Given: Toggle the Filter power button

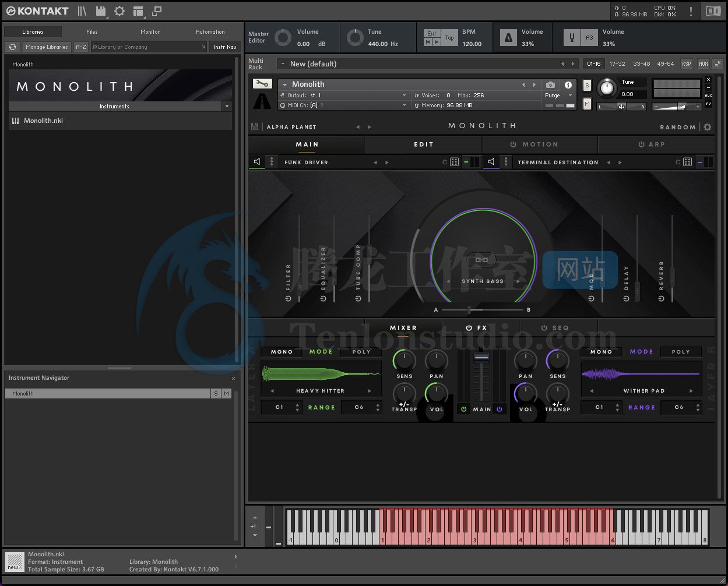Looking at the screenshot, I should [288, 298].
